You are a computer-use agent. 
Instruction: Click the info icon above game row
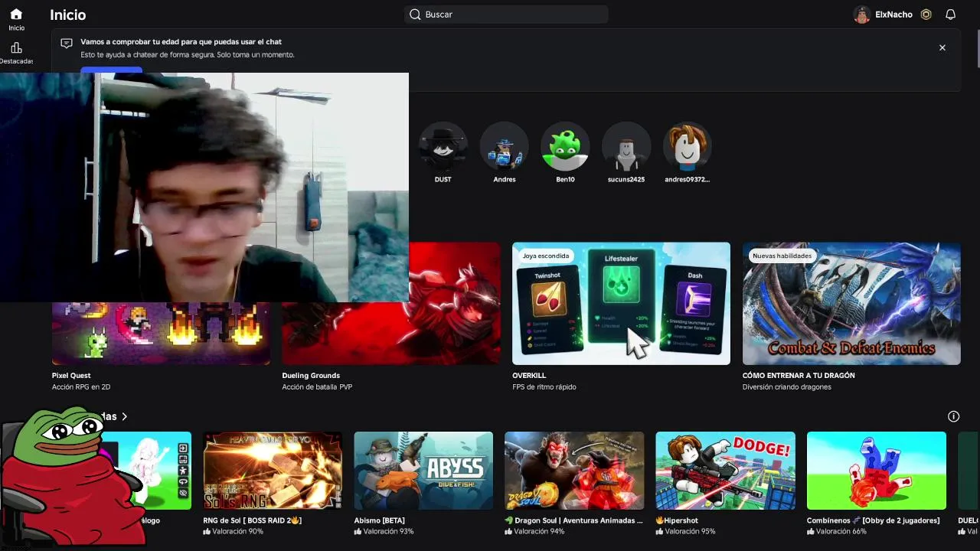pyautogui.click(x=953, y=416)
